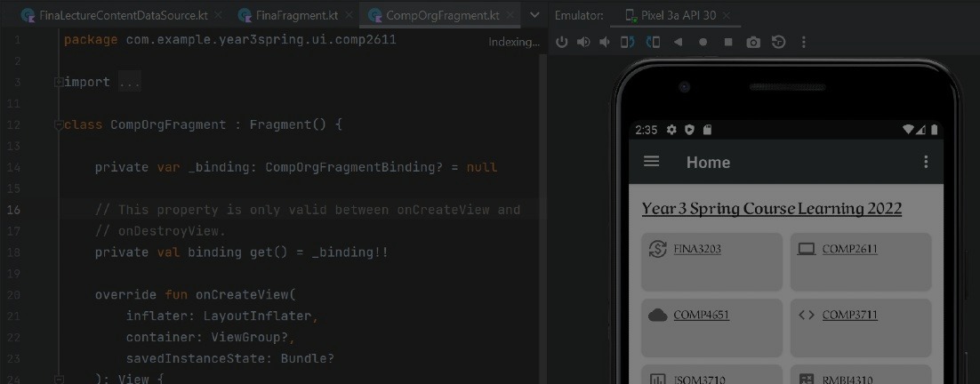Screen dimensions: 980x384
Task: Click the laptop icon on COMP2611 card
Action: pos(807,249)
